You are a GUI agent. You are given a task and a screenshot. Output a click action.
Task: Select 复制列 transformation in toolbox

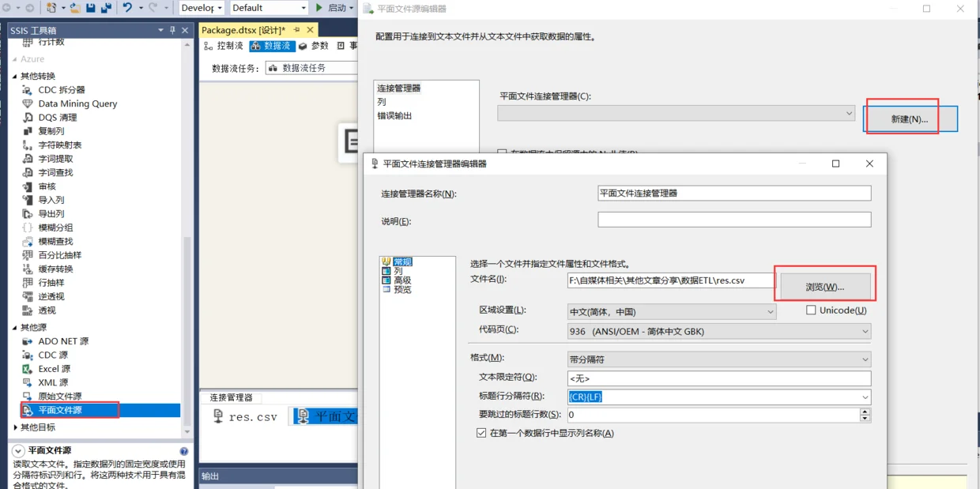point(51,131)
